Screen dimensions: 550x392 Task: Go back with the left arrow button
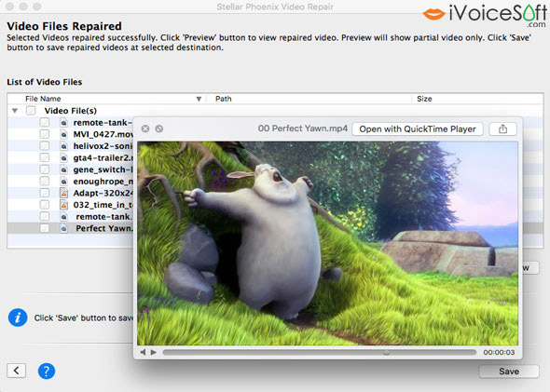pos(17,371)
